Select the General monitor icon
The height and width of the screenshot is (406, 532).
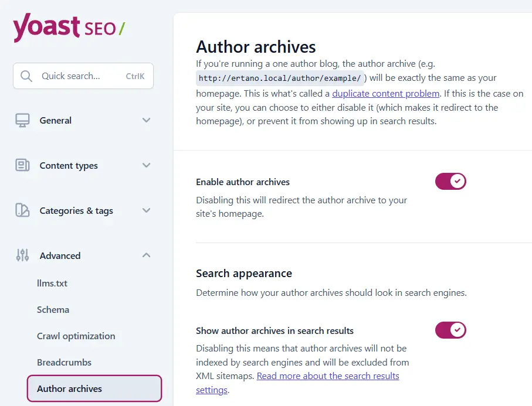[x=22, y=120]
